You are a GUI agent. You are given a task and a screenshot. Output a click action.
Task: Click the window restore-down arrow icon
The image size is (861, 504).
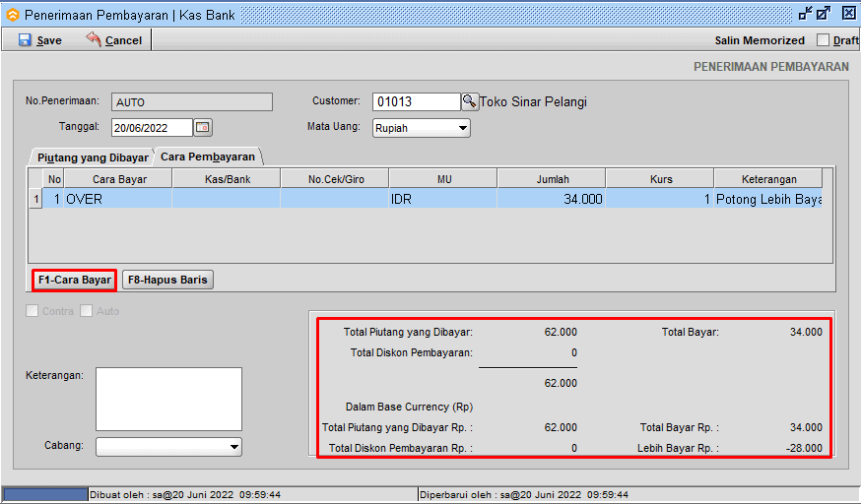(806, 14)
